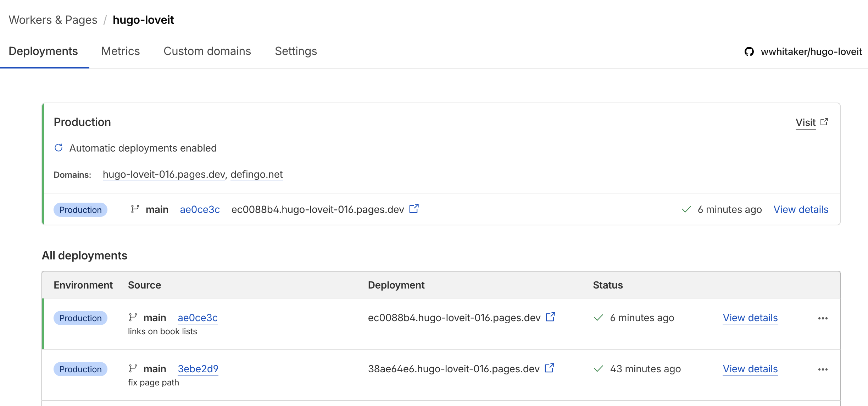This screenshot has width=868, height=406.
Task: Click Production badge in ae0ce3c row
Action: (80, 318)
